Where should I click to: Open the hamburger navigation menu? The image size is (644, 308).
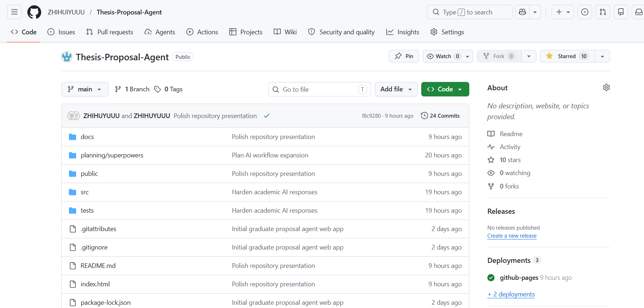[x=14, y=12]
